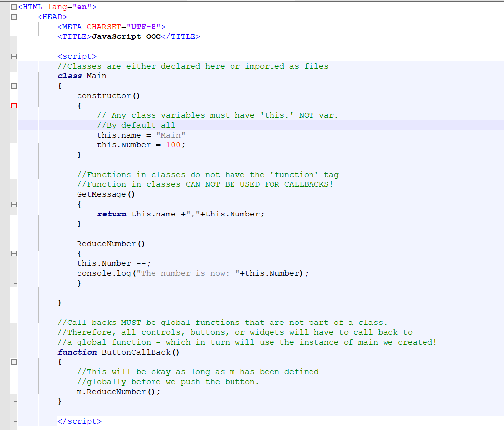Image resolution: width=504 pixels, height=430 pixels.
Task: Collapse the HEAD tag fold marker
Action: click(14, 17)
